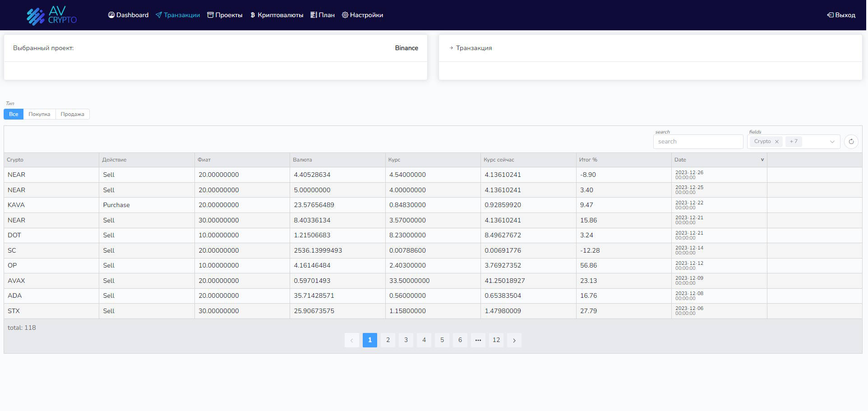Open page 12 of transactions
Image resolution: width=868 pixels, height=411 pixels.
pyautogui.click(x=496, y=340)
